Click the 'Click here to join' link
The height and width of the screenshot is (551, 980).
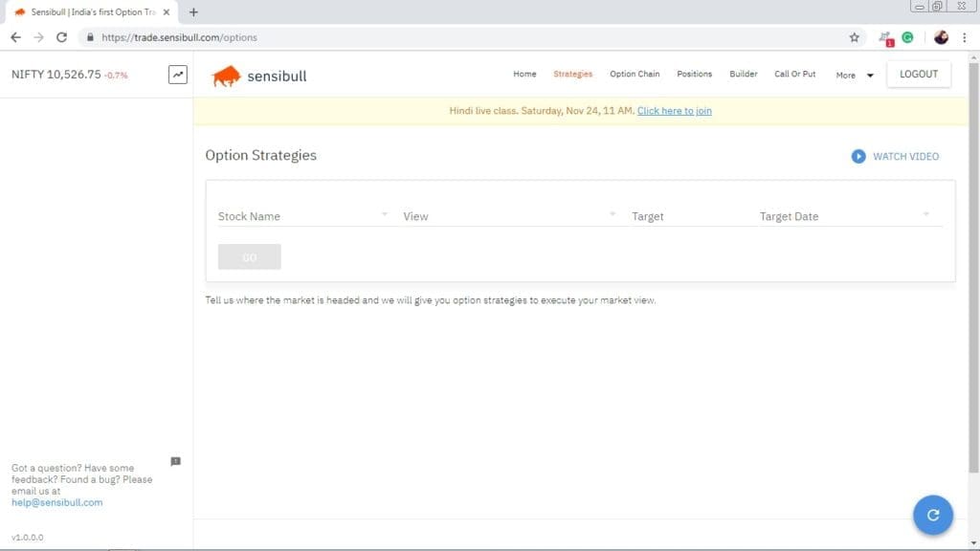pos(674,111)
